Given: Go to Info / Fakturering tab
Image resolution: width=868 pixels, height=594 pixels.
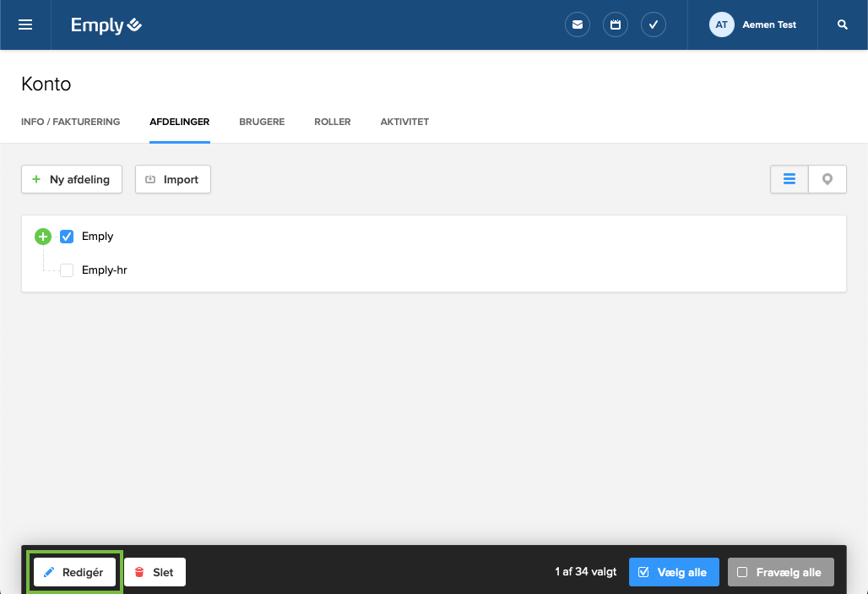Looking at the screenshot, I should 70,122.
